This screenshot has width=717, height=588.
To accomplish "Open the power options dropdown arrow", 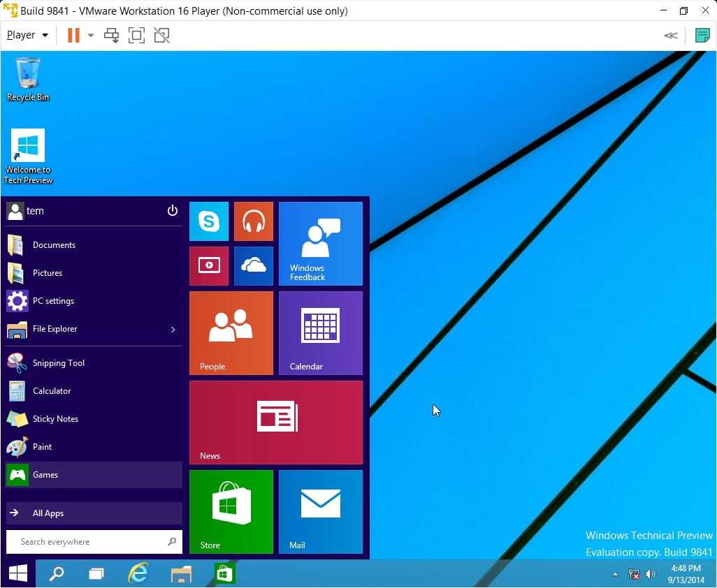I will (91, 35).
